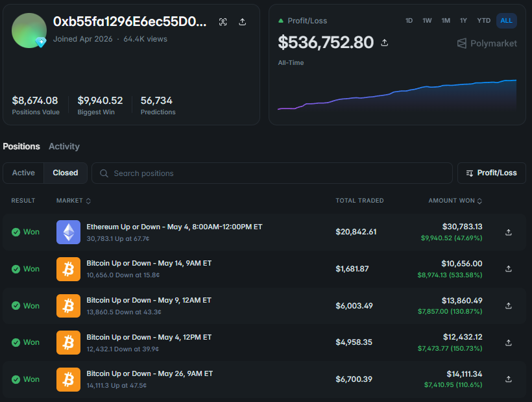
Task: Sort by the Market column header
Action: pos(73,201)
